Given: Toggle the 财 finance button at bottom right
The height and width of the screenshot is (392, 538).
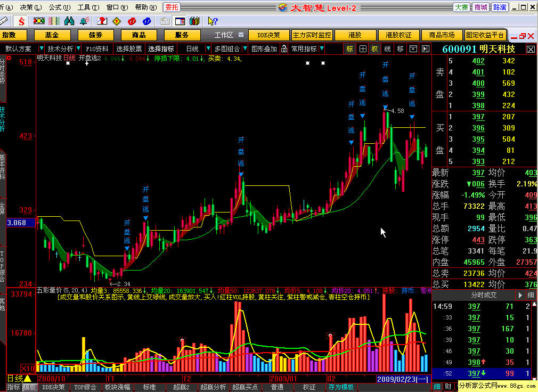Looking at the screenshot, I should point(448,387).
